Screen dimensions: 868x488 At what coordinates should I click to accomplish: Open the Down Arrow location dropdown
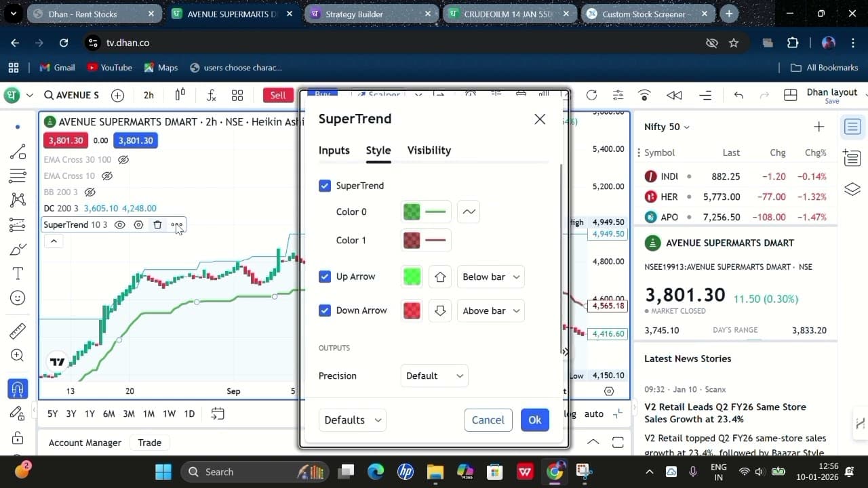[491, 310]
